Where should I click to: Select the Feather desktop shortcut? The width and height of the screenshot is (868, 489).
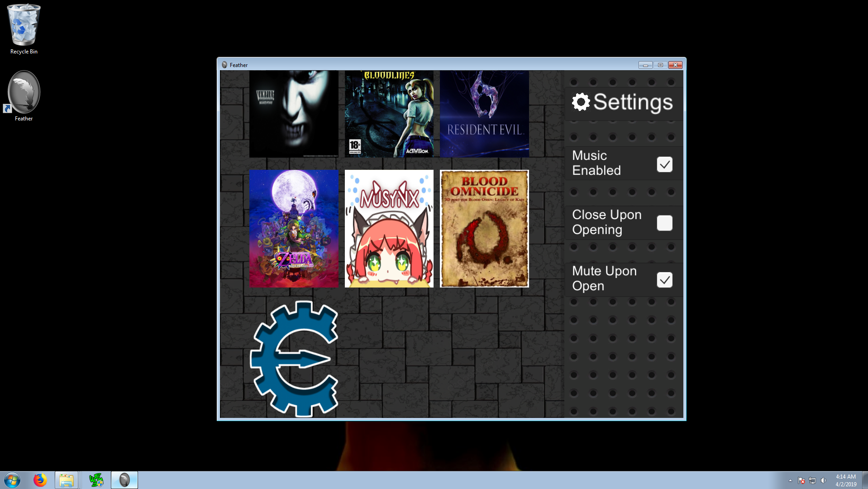coord(24,96)
